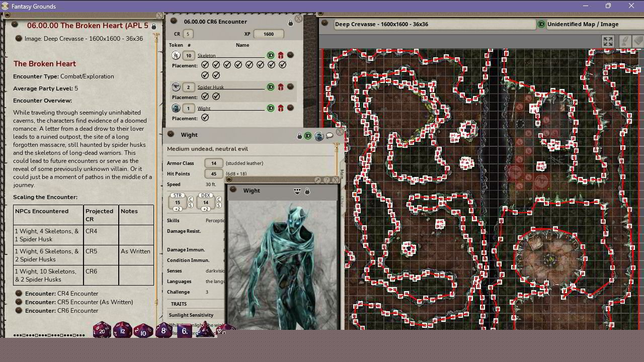Viewport: 644px width, 362px height.
Task: Click the d6 die
Action: pyautogui.click(x=184, y=331)
